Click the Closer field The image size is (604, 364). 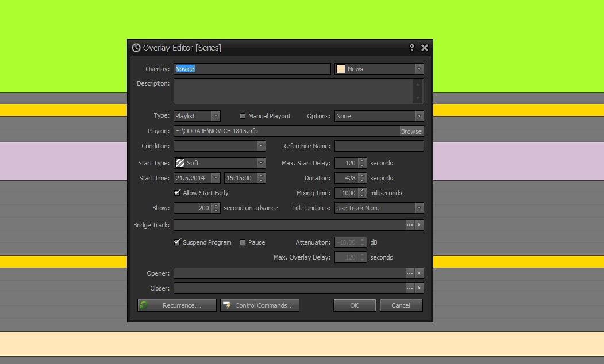(x=289, y=288)
